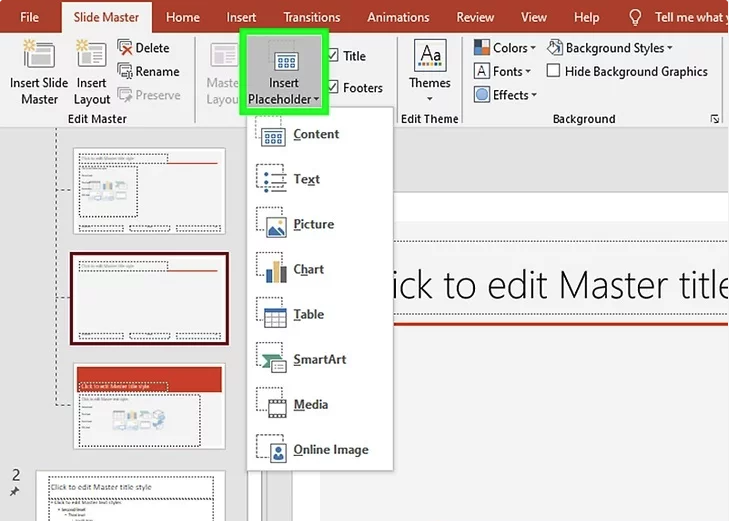Click the Tell me what search box
This screenshot has width=729, height=521.
coord(690,17)
